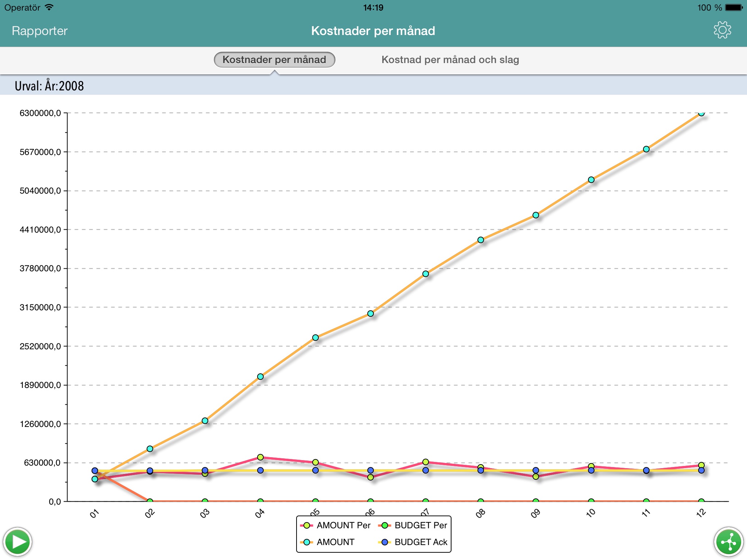The height and width of the screenshot is (560, 747).
Task: Tap the 14:19 clock in status bar
Action: click(373, 7)
